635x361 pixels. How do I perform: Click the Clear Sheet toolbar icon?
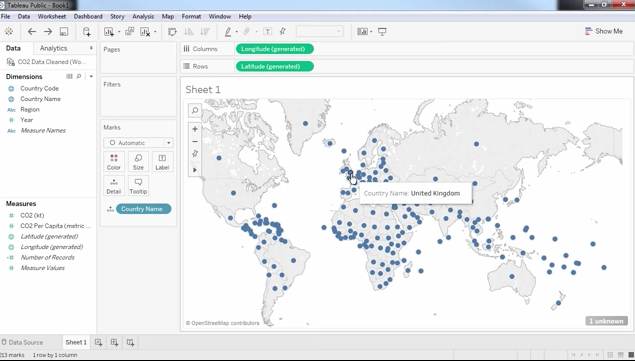[145, 32]
